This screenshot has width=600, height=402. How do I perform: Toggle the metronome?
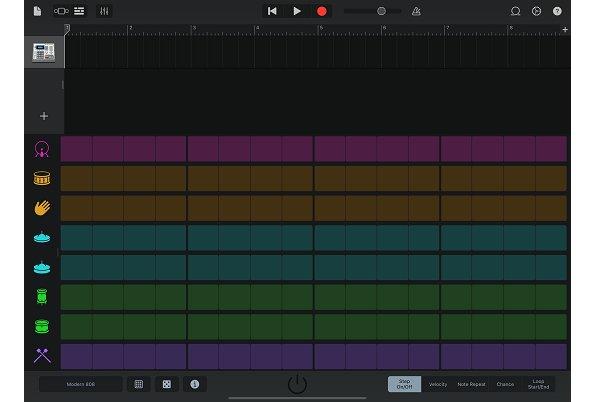coord(416,11)
